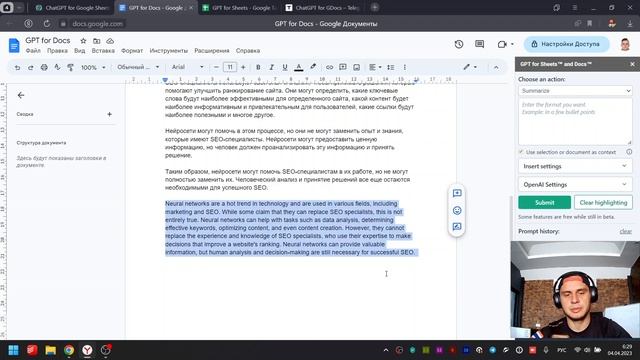Image resolution: width=640 pixels, height=360 pixels.
Task: Open the Формат menu
Action: (x=132, y=51)
